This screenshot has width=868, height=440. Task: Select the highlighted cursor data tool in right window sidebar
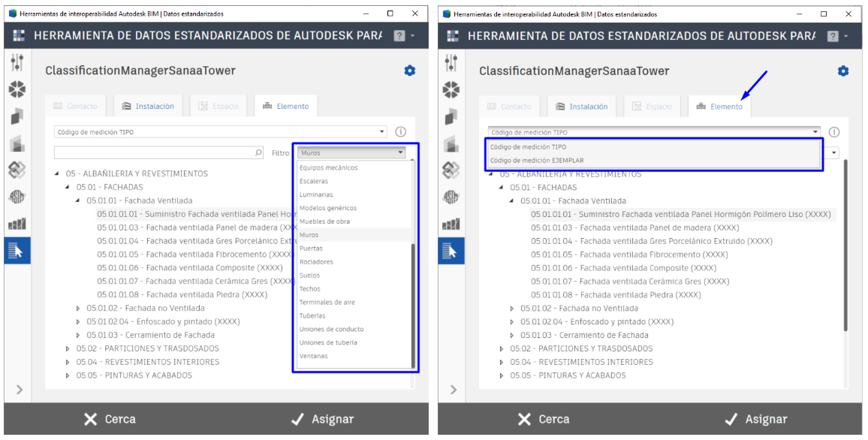[451, 251]
